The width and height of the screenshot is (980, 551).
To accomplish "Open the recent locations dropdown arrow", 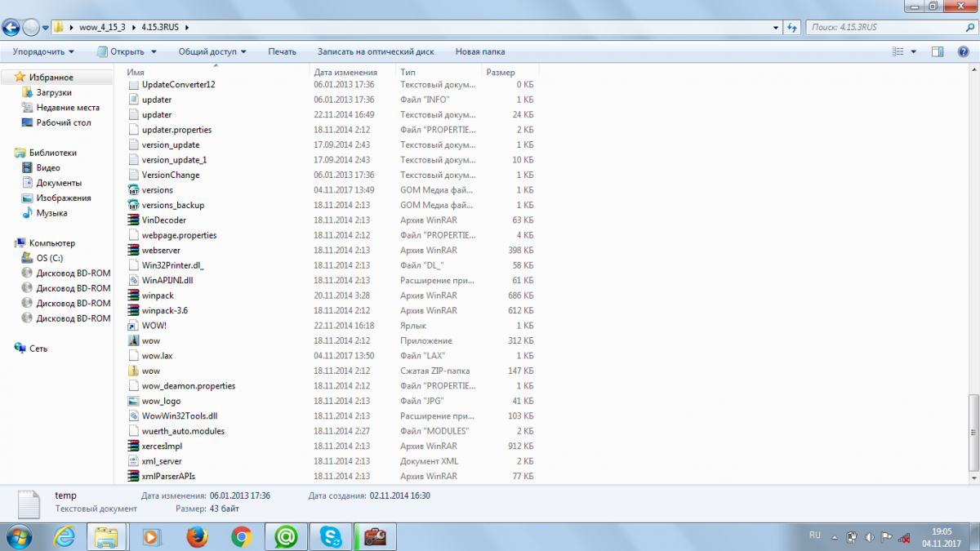I will (46, 27).
